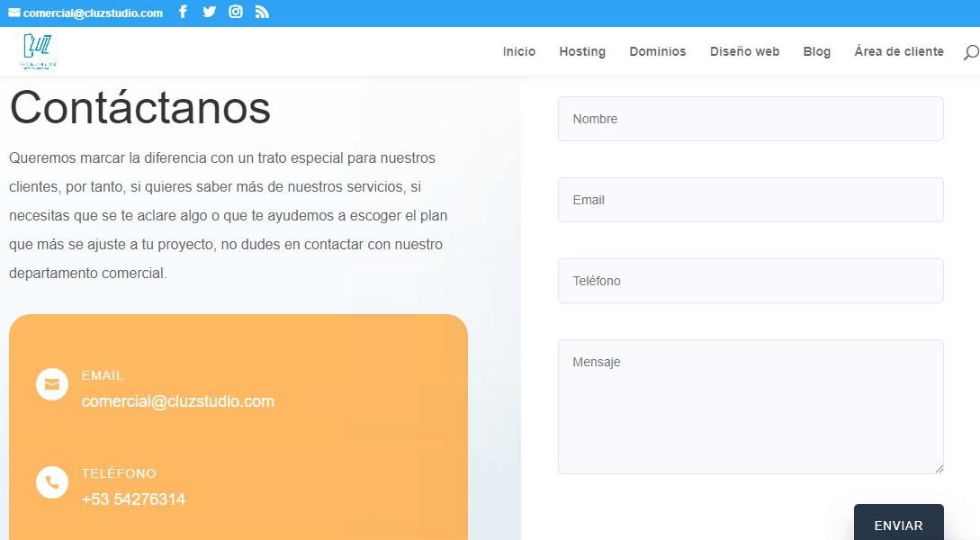Click the EMAIL label in the orange card
This screenshot has width=980, height=540.
(103, 375)
